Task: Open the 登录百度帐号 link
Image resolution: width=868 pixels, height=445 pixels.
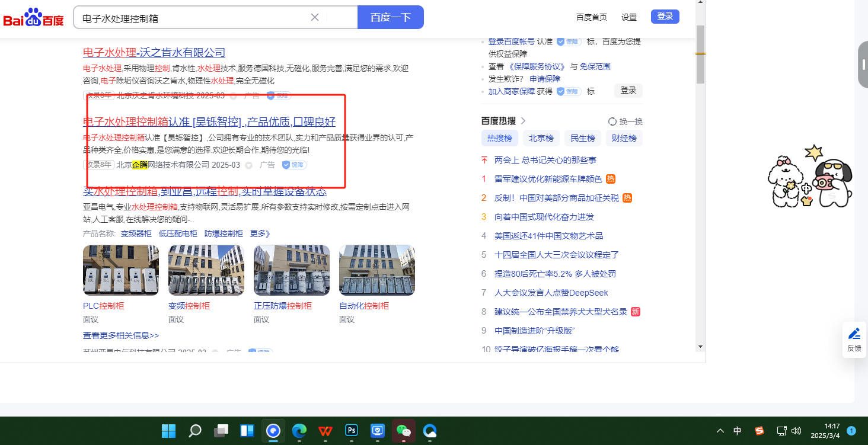Action: click(512, 41)
